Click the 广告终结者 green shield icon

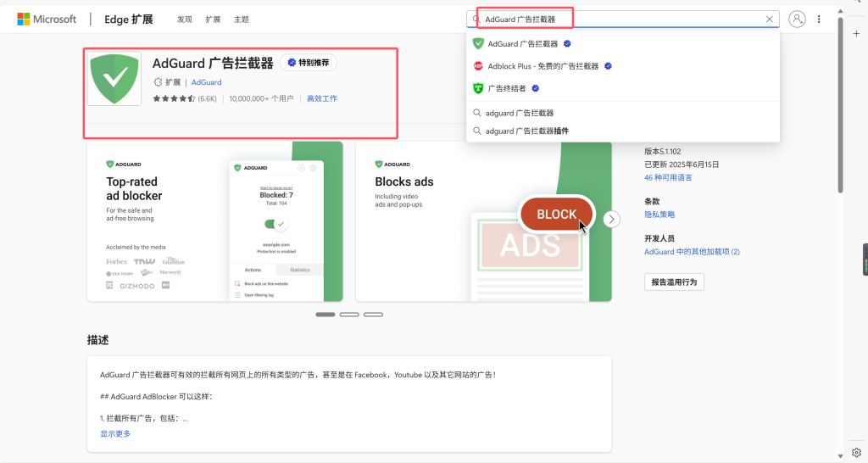click(x=478, y=88)
